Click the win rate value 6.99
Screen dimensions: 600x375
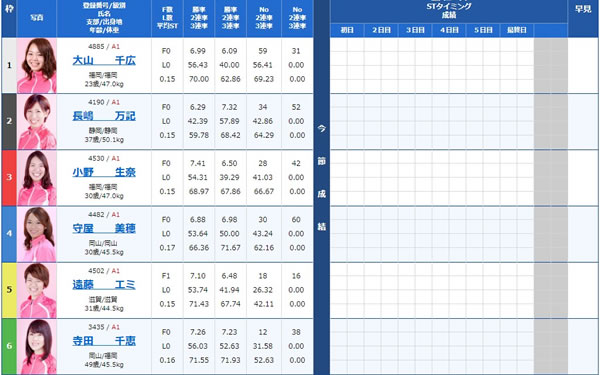(x=198, y=51)
